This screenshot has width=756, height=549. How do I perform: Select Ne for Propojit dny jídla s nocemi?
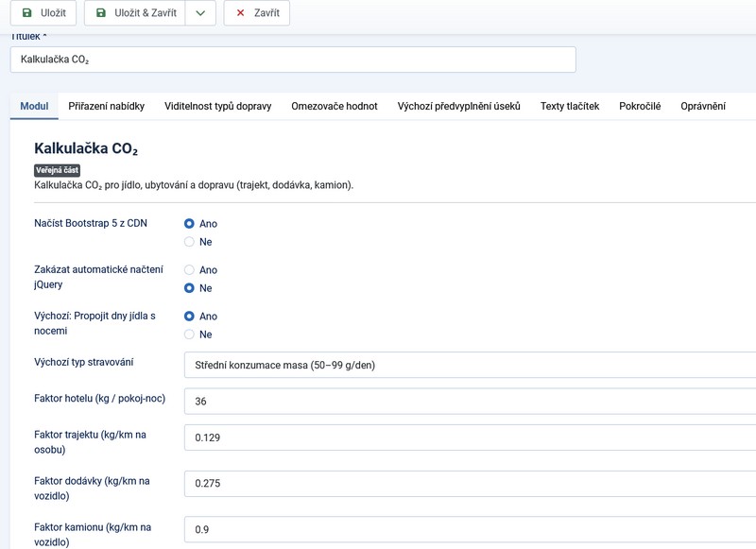(x=190, y=335)
